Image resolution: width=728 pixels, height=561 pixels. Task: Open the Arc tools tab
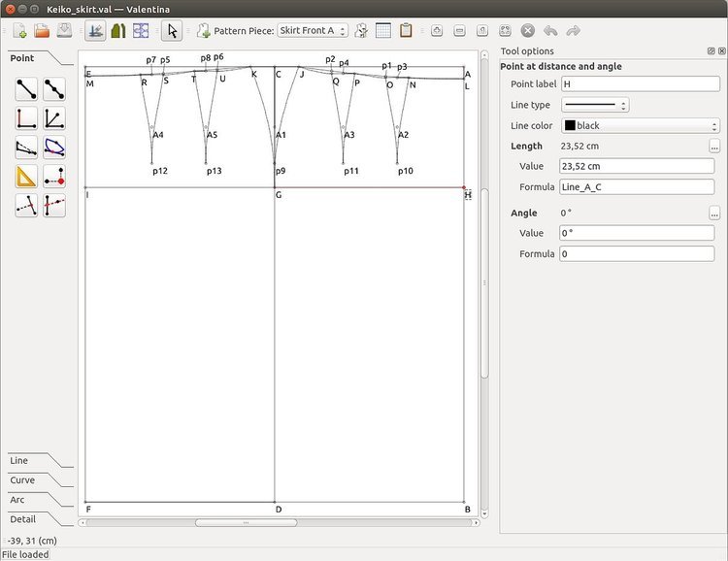click(18, 500)
